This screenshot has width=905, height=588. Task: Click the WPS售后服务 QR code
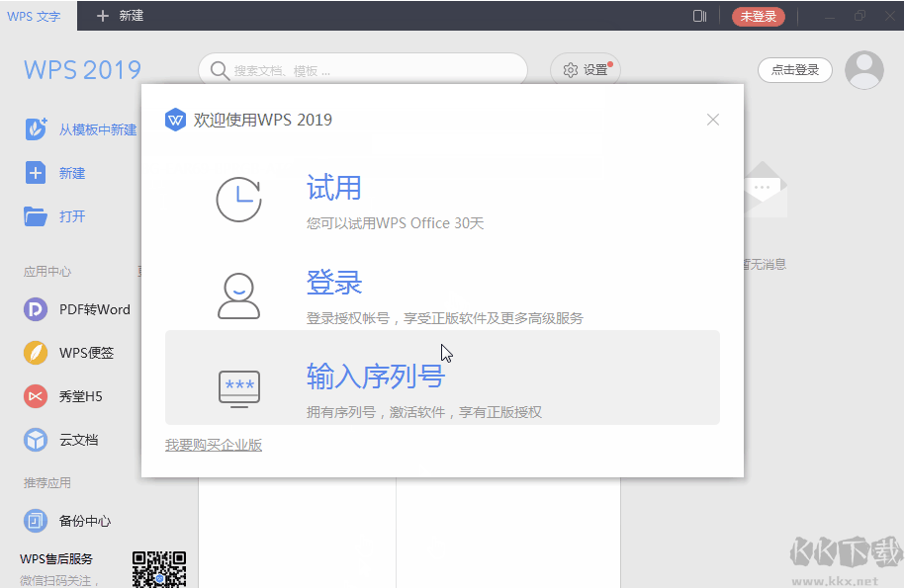[x=159, y=568]
